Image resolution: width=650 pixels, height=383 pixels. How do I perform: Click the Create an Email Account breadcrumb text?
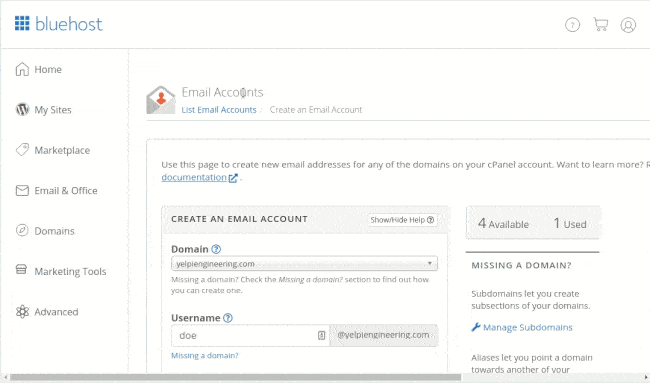(x=316, y=110)
